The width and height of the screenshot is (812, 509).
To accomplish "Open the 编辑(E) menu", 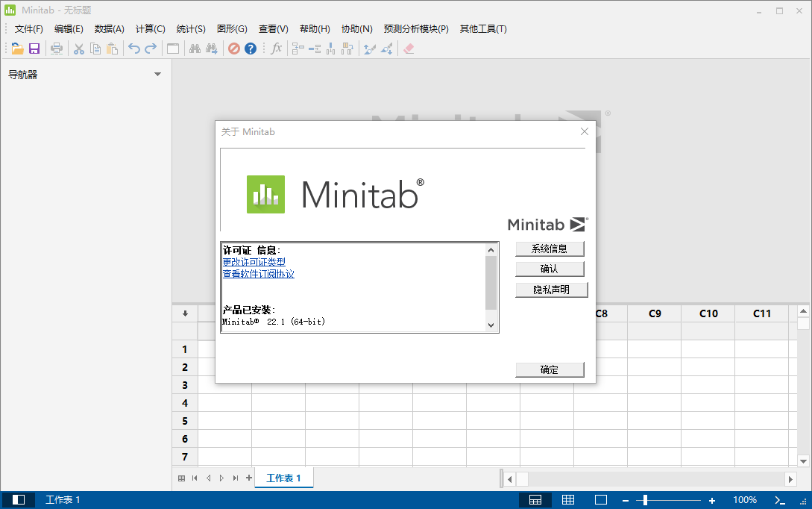I will 69,29.
